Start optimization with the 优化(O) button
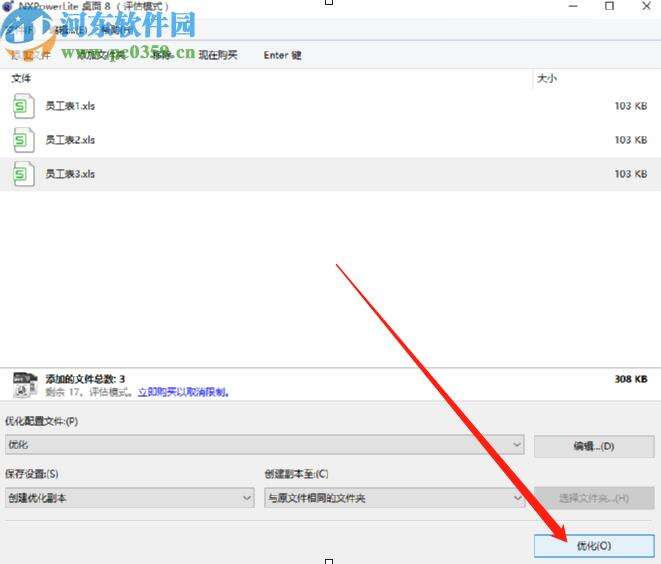This screenshot has height=564, width=661. 594,546
